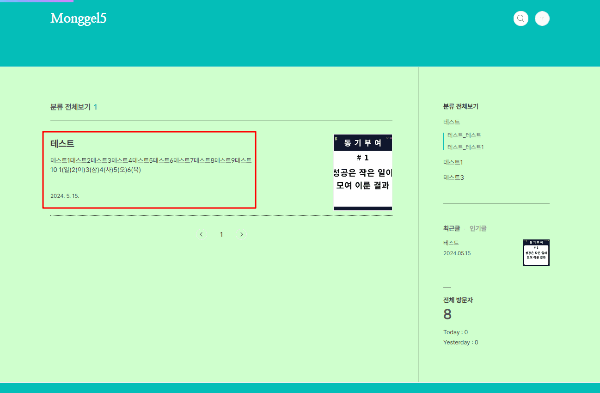600x393 pixels.
Task: Click the post summary text starting 테스트1테스트2
Action: point(151,165)
